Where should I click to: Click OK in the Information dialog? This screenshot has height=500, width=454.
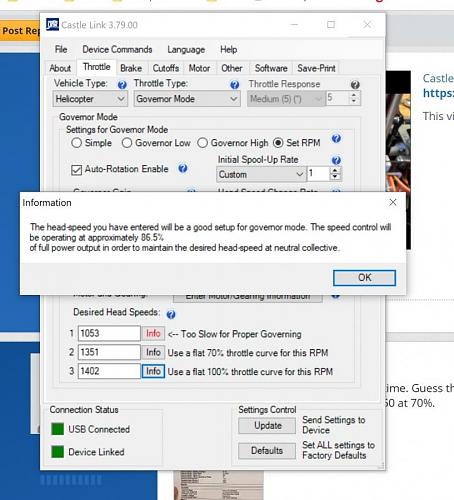(x=365, y=278)
